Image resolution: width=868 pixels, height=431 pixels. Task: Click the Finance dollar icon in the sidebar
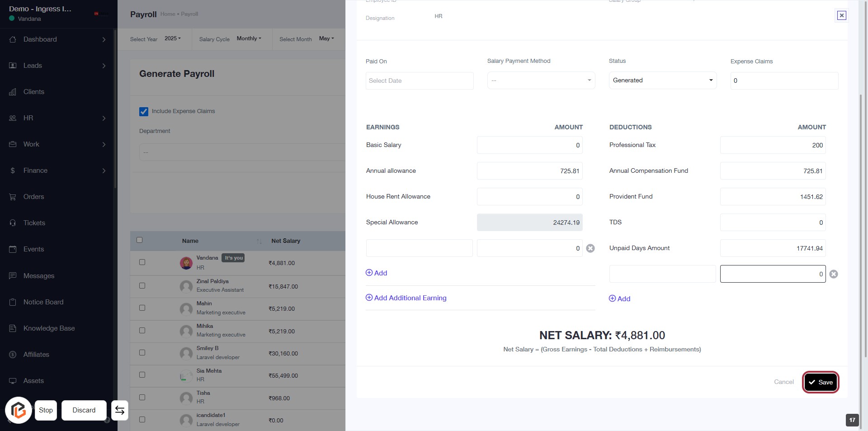point(13,171)
